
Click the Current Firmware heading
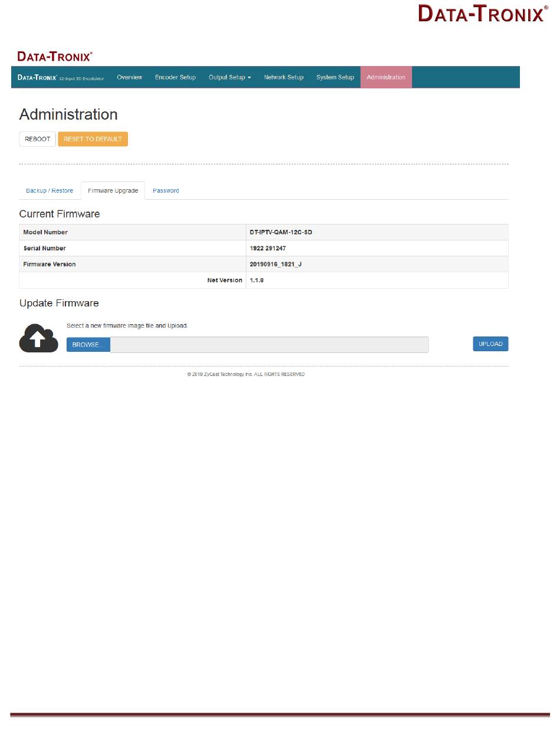(x=60, y=214)
